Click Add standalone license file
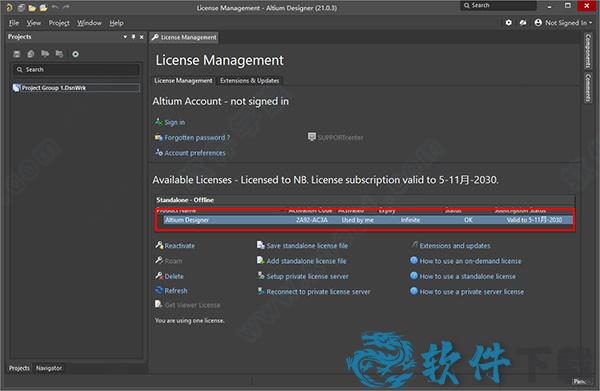600x391 pixels. point(306,261)
